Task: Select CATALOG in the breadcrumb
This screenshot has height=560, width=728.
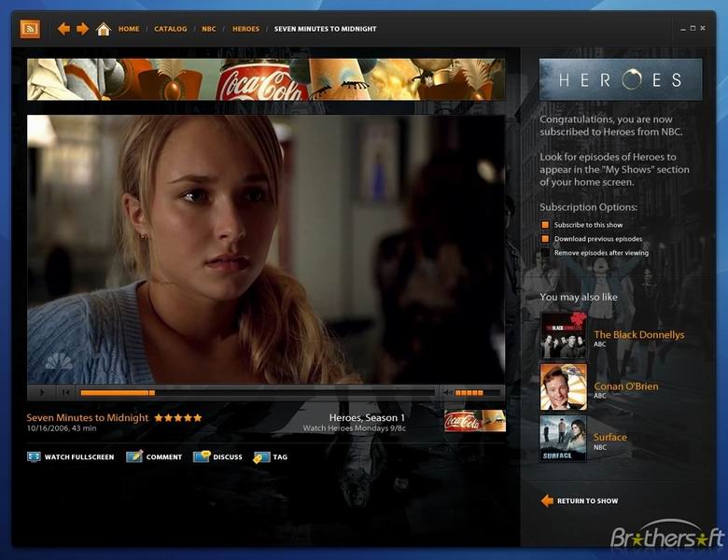Action: 171,29
